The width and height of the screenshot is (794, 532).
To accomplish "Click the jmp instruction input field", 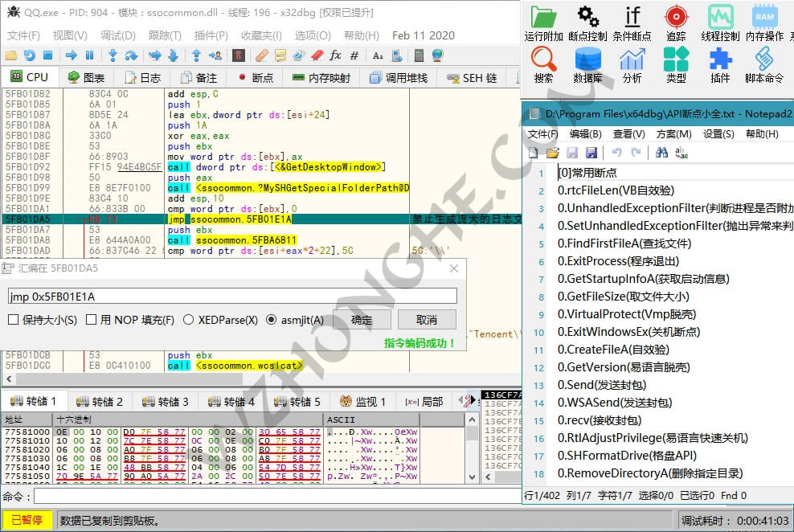I will (x=231, y=297).
